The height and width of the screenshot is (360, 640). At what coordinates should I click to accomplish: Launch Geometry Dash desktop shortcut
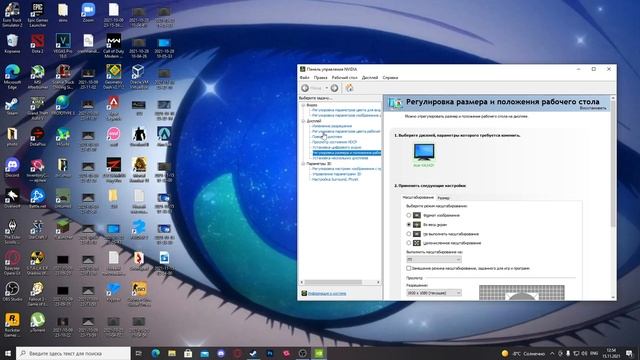tap(113, 77)
